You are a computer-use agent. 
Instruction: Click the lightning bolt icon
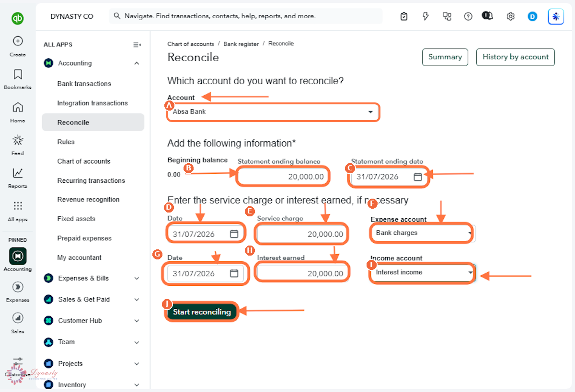point(425,16)
